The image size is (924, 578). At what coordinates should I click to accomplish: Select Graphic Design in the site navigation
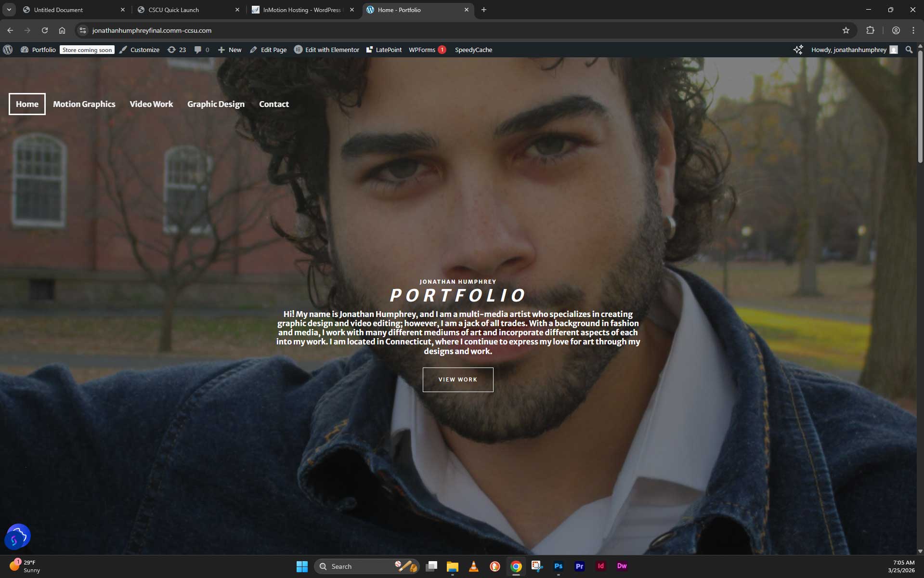pos(216,104)
